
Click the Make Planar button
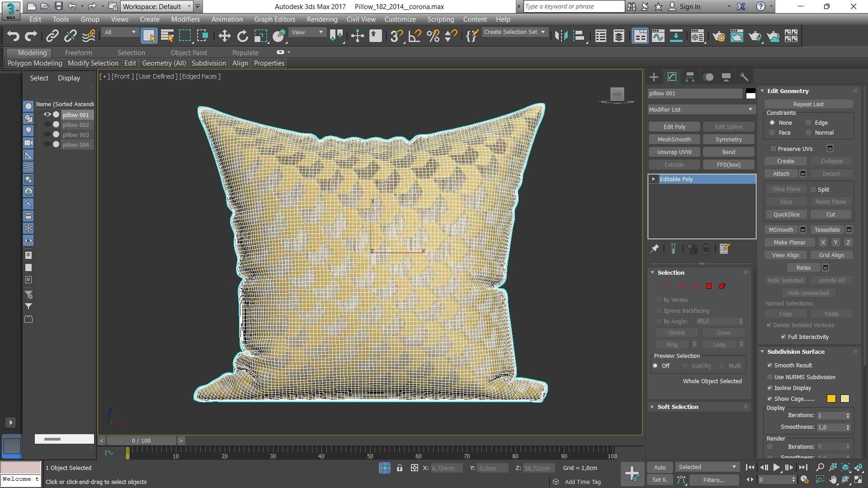tap(789, 243)
